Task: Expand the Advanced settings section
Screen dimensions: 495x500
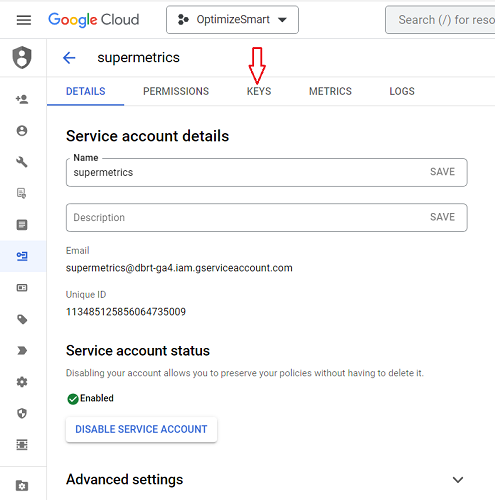Action: (x=458, y=480)
